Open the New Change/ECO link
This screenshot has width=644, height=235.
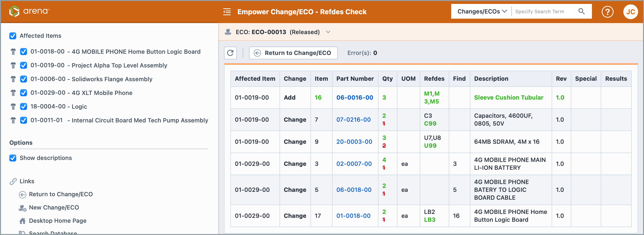(54, 208)
